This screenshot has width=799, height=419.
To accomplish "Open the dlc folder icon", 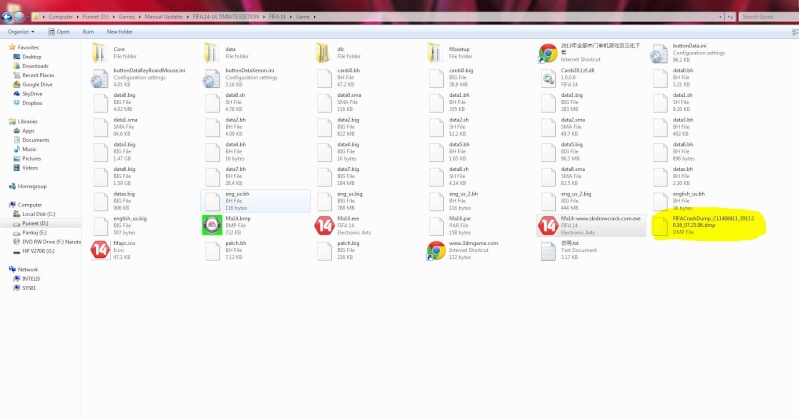I will coord(323,53).
